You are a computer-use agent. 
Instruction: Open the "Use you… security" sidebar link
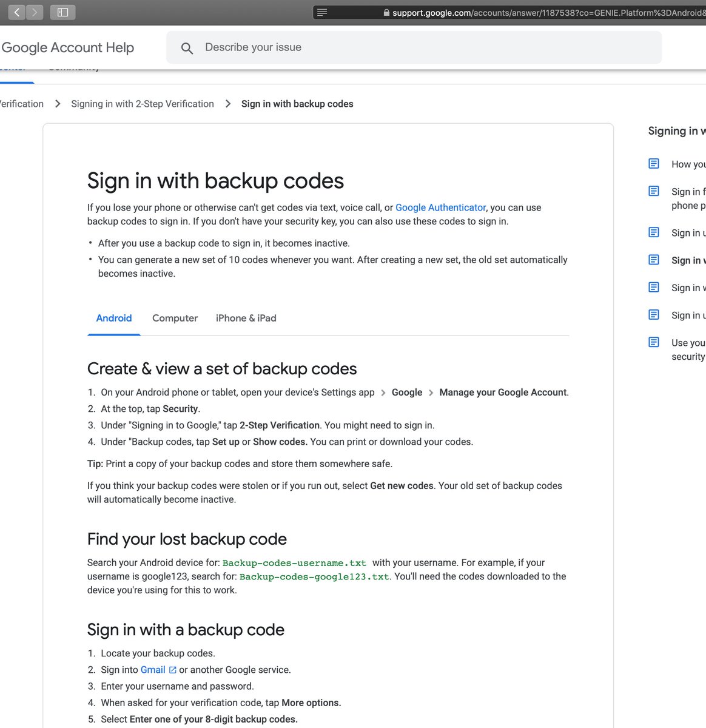(688, 349)
